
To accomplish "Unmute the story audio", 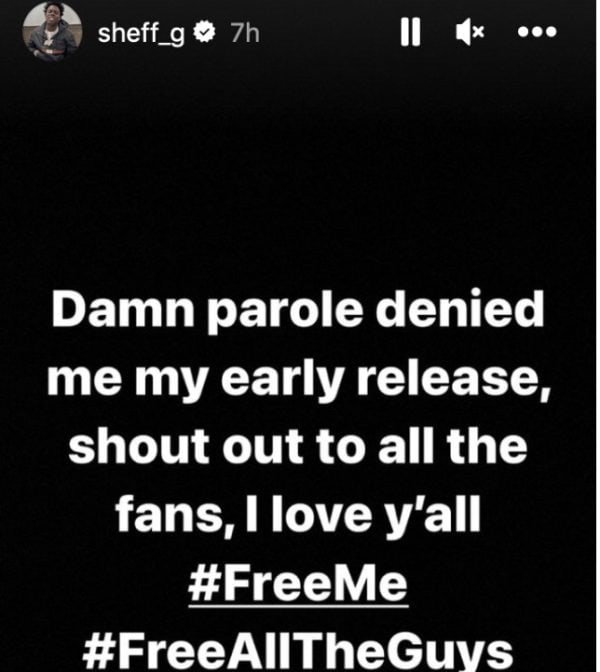I will coord(470,32).
